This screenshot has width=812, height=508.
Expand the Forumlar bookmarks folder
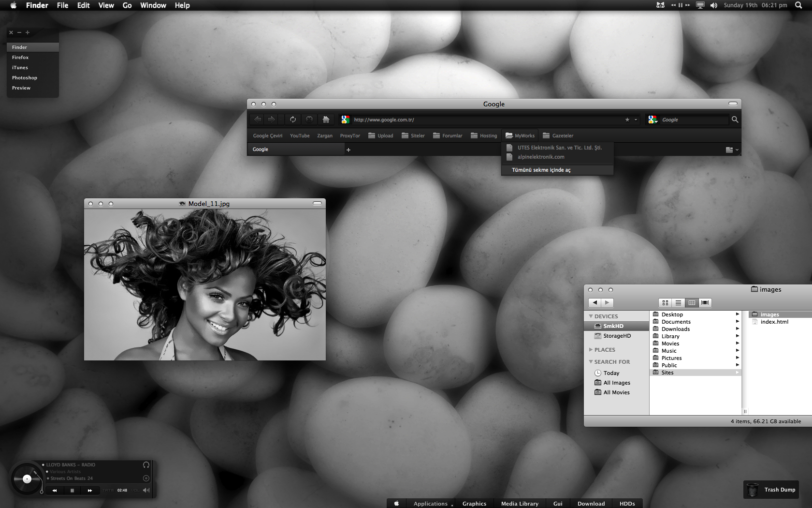tap(448, 136)
